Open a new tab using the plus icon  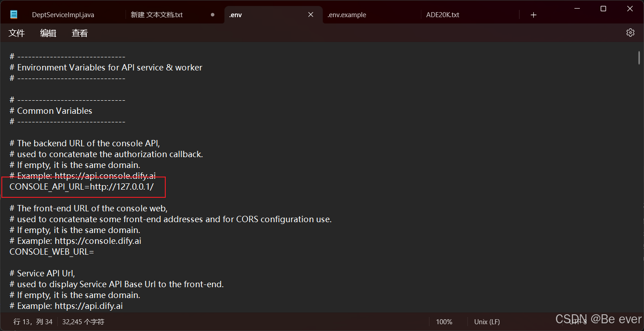(533, 14)
